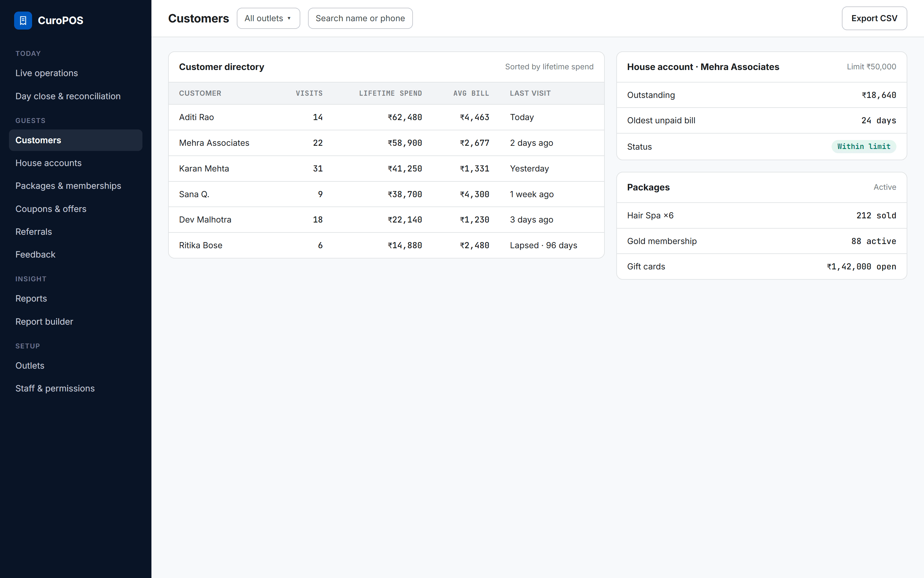Open House accounts page
Viewport: 924px width, 578px height.
pos(76,163)
